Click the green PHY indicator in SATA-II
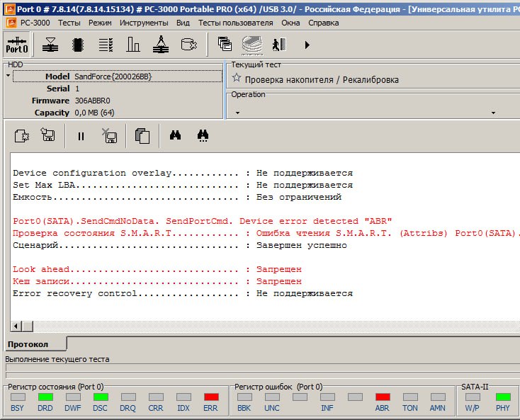Image resolution: width=520 pixels, height=420 pixels. (x=503, y=397)
